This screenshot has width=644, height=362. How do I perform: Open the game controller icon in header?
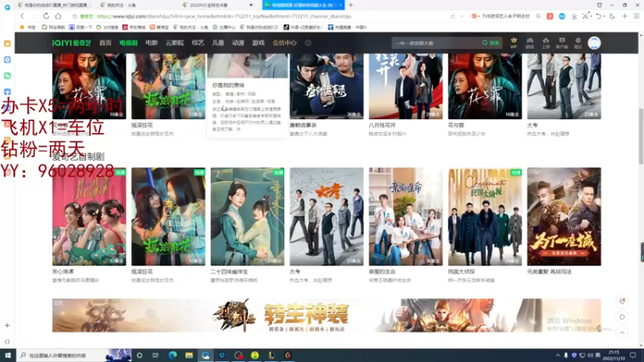(x=530, y=43)
